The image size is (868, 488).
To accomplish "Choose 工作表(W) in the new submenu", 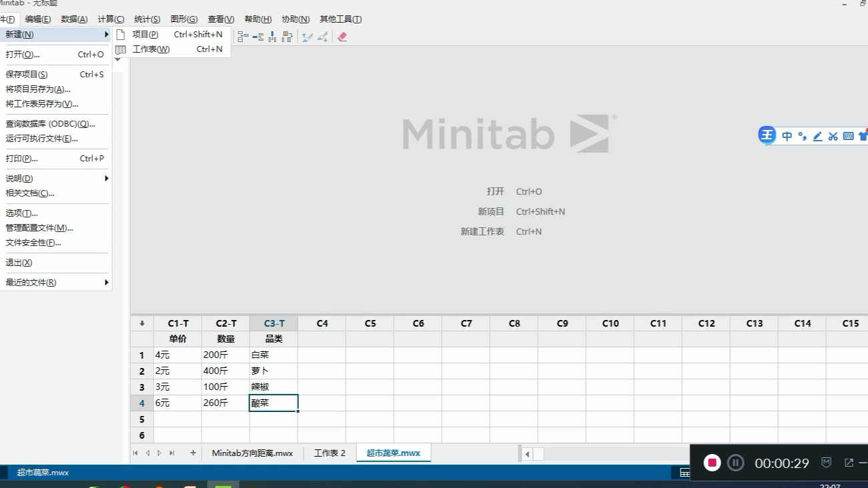I will click(x=172, y=49).
